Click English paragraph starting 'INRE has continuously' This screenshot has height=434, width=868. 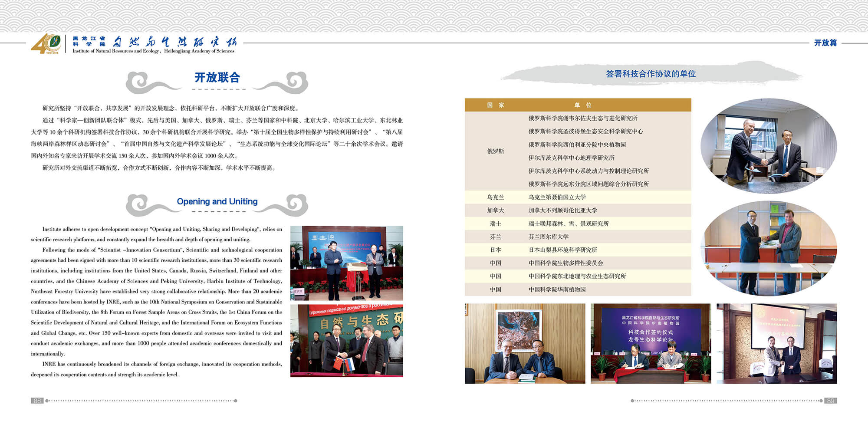click(156, 369)
